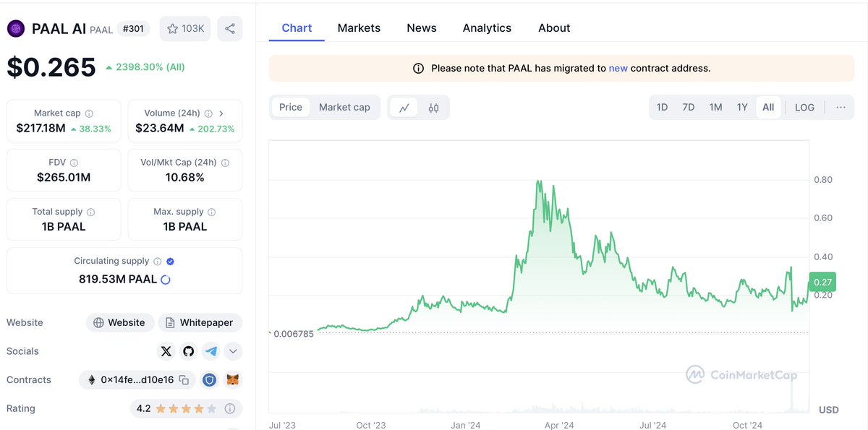
Task: Expand more social links
Action: [232, 351]
